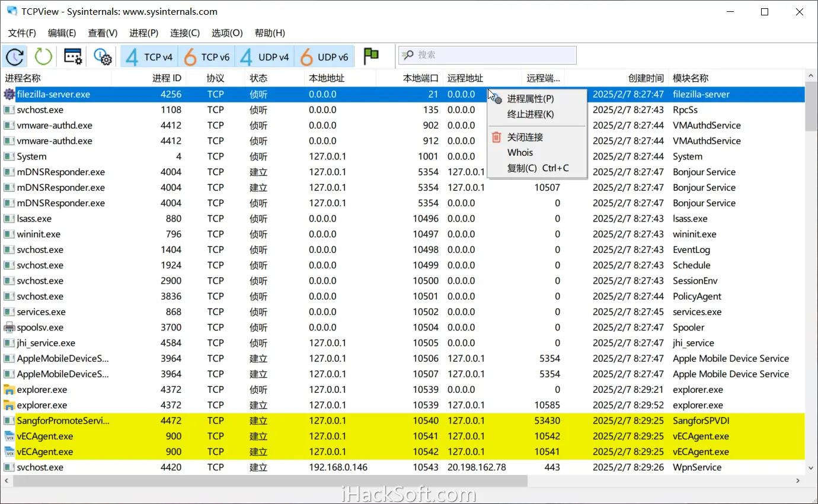Sort by 模块名称 column header

coord(736,78)
